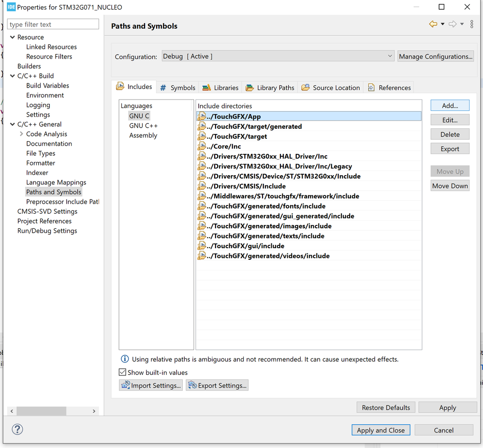Open Environment in the tree
Screen dimensions: 483x448
[45, 95]
